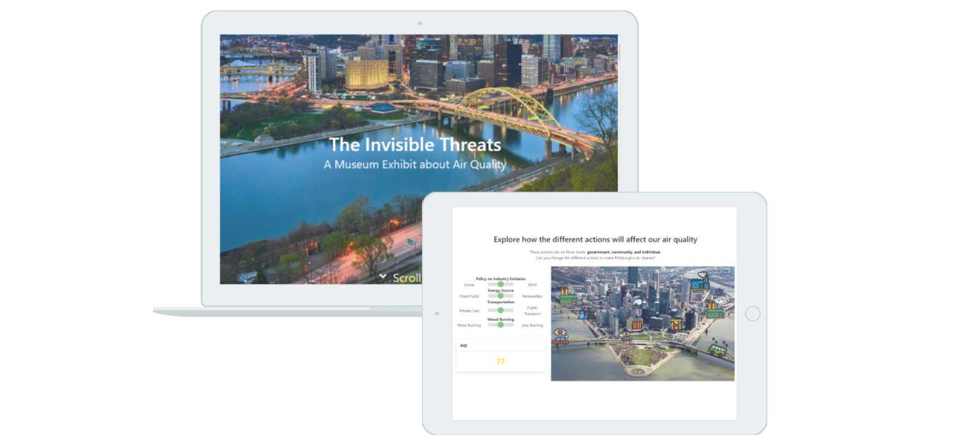
Task: Click the 'The Invisible Threats' title
Action: [x=415, y=145]
